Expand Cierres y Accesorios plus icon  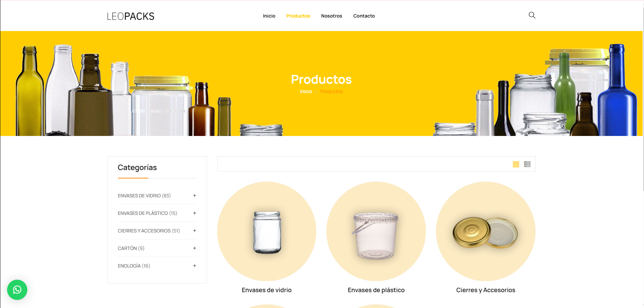(x=195, y=231)
